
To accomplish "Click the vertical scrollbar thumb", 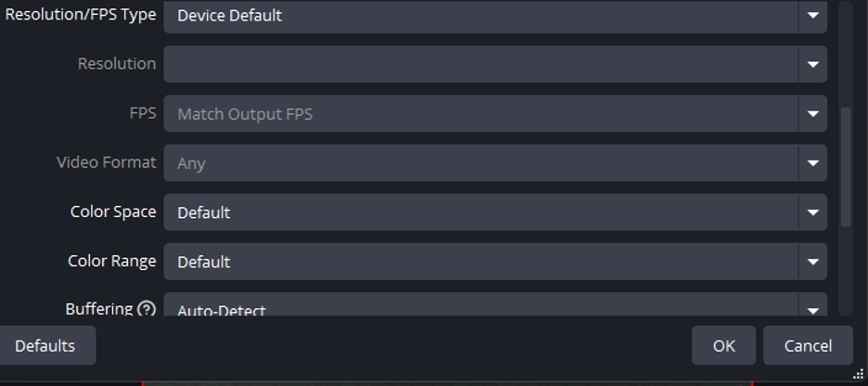I will tap(845, 167).
